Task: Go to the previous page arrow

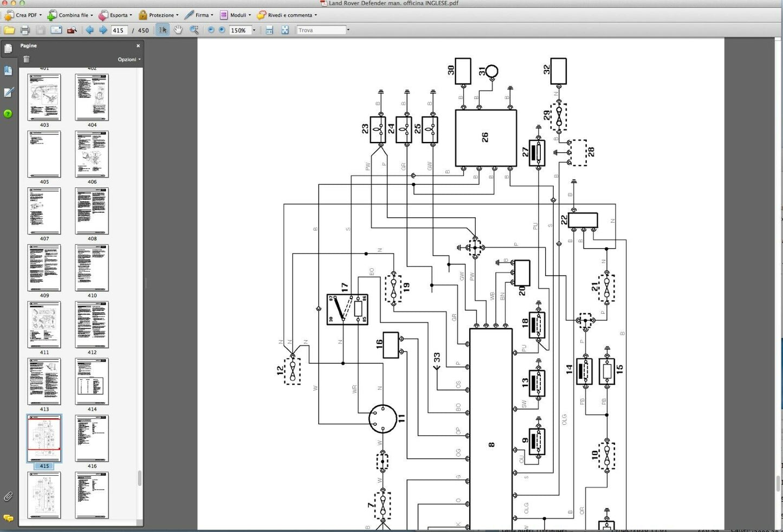Action: [90, 30]
